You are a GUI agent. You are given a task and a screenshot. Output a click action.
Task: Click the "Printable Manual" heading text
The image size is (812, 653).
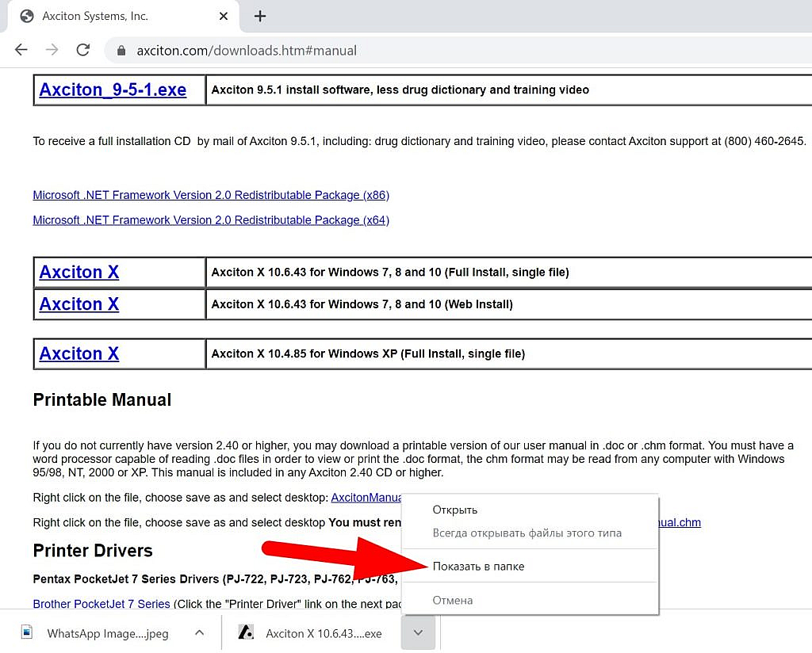coord(102,399)
